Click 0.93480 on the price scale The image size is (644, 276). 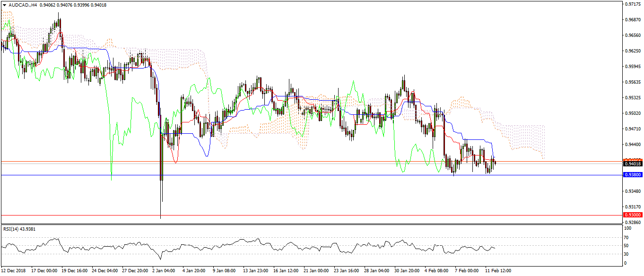[x=632, y=191]
